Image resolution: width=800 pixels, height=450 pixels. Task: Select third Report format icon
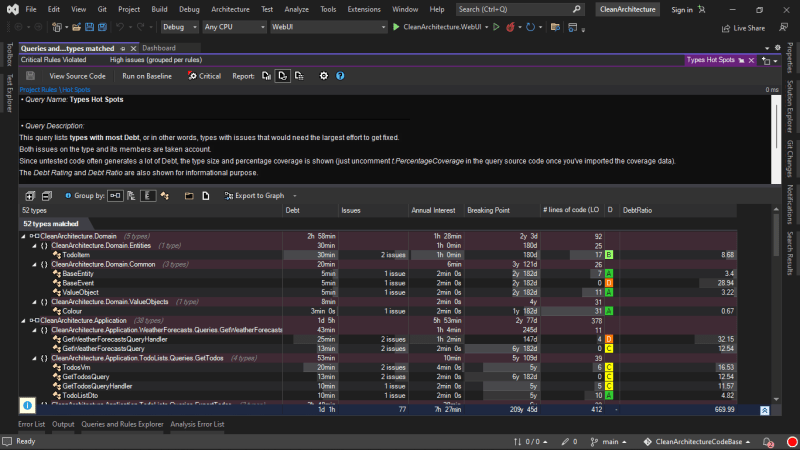coord(299,76)
